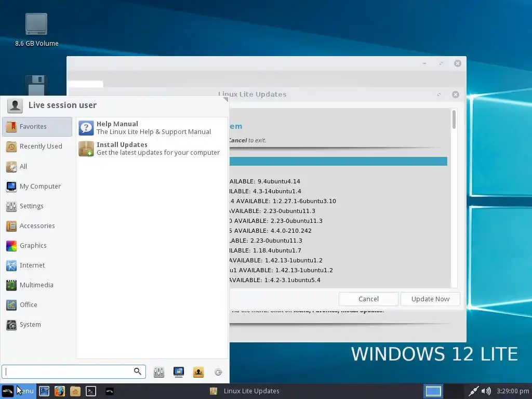Close the Linux Lite Updates dialog

(x=456, y=95)
